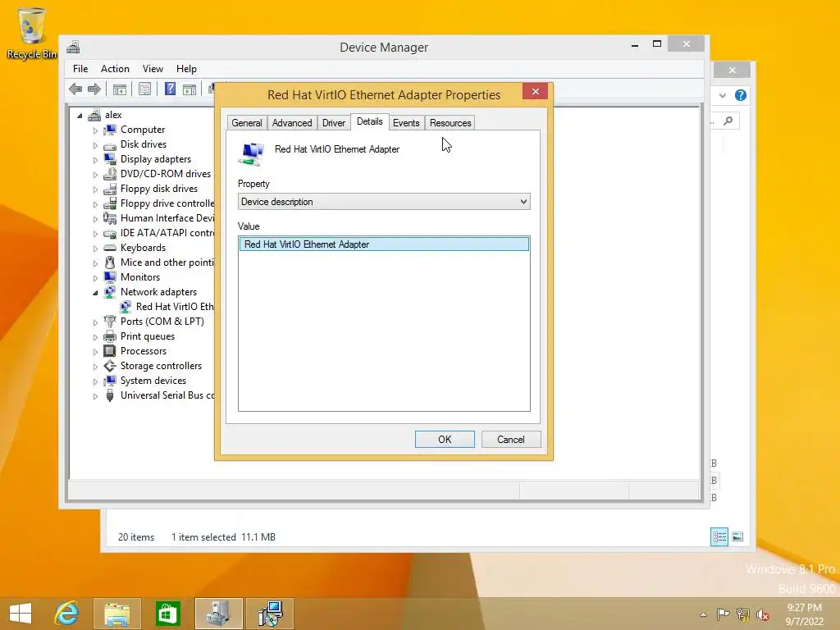Expand the Keyboards node
840x630 pixels.
pos(95,248)
